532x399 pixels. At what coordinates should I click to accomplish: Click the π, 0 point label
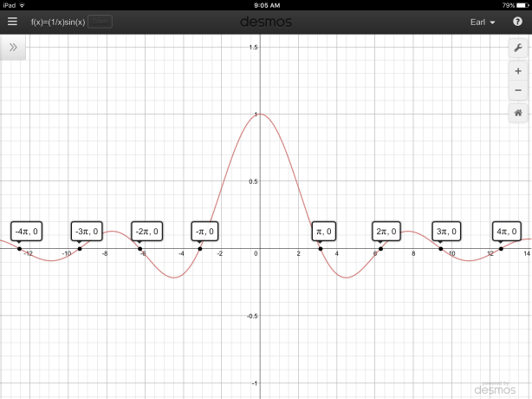[324, 232]
